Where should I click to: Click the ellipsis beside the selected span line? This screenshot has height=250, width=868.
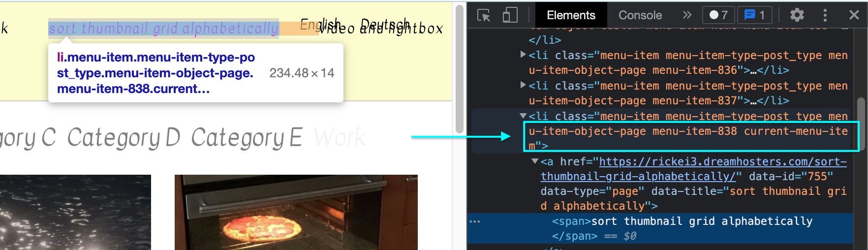(x=474, y=221)
